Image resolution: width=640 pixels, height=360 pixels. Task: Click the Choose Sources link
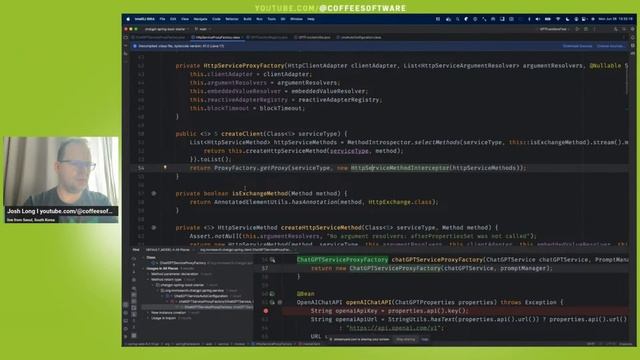(610, 46)
